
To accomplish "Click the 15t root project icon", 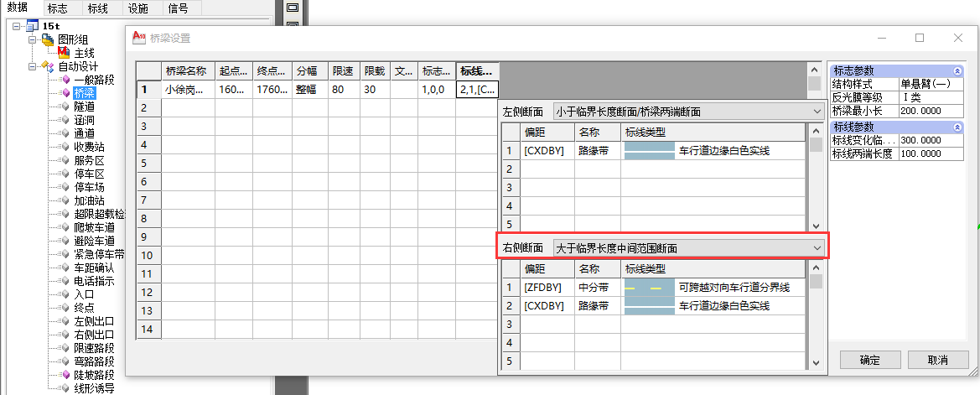I will tap(31, 27).
